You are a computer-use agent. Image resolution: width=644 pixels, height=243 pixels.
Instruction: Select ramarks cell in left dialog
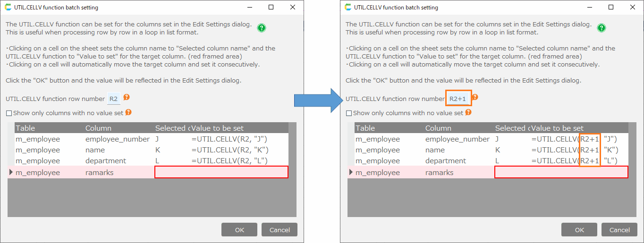[x=119, y=172]
